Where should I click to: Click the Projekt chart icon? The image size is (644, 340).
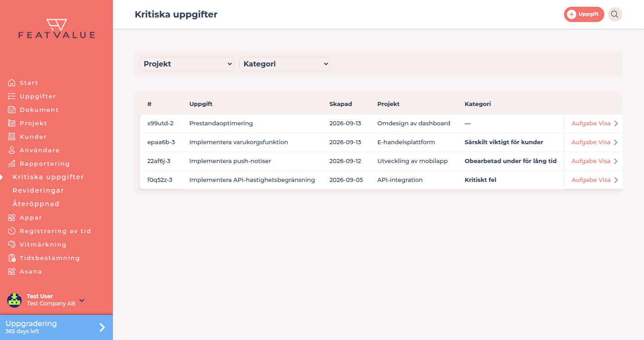[12, 123]
